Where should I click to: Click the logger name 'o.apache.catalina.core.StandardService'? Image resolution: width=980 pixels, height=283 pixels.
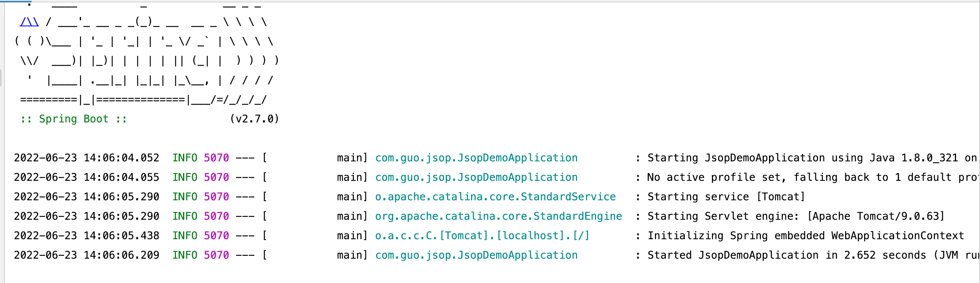(495, 197)
